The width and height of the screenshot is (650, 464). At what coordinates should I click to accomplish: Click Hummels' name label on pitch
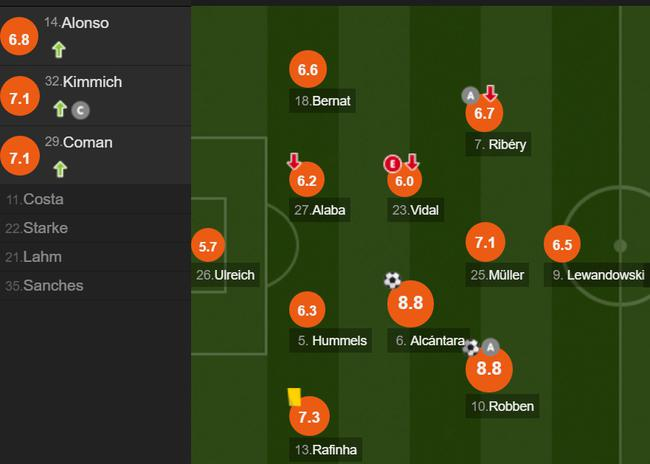click(x=332, y=341)
